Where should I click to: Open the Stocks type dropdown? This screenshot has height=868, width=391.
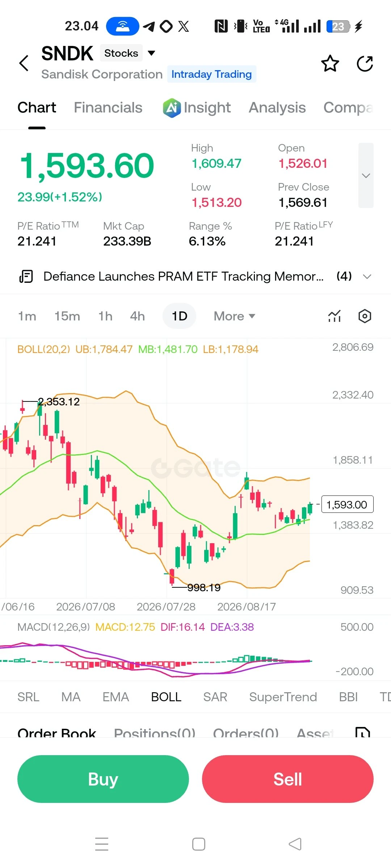pos(128,53)
